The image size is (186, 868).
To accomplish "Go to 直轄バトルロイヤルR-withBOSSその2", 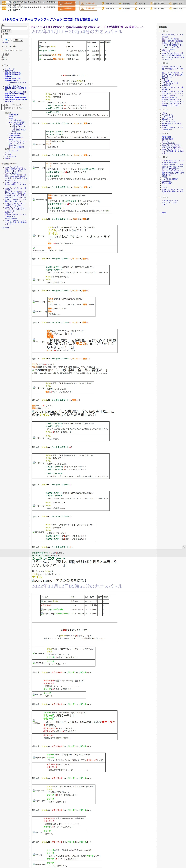I will click(13, 80).
